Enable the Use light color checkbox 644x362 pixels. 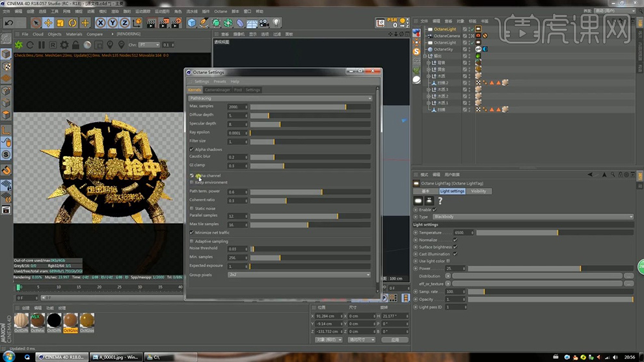[x=448, y=261]
